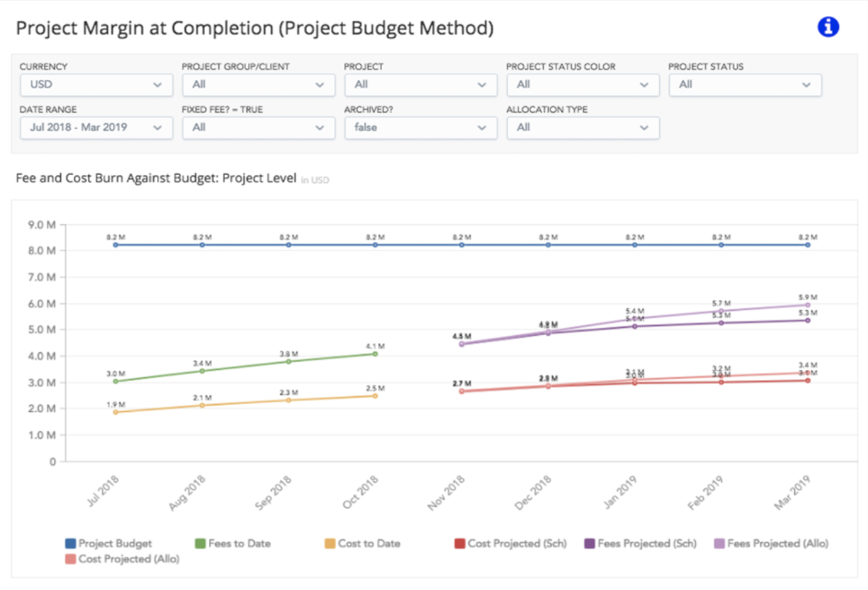Click the blue info icon
This screenshot has width=868, height=590.
pyautogui.click(x=828, y=27)
